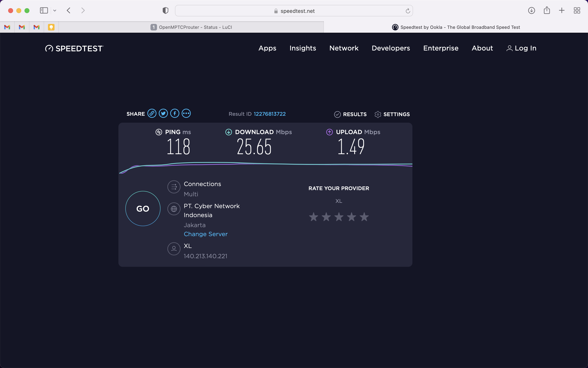The image size is (588, 368).
Task: Open the RESULTS history button
Action: pyautogui.click(x=350, y=114)
